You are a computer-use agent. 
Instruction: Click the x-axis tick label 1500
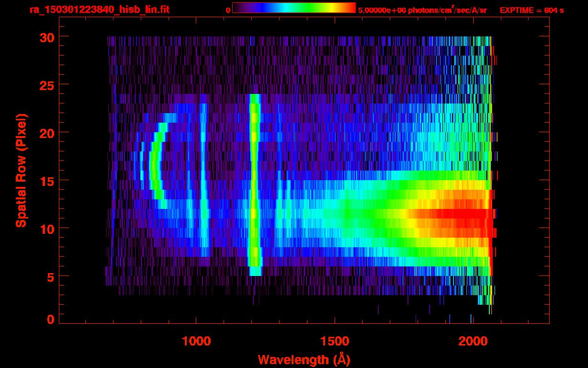pos(334,340)
